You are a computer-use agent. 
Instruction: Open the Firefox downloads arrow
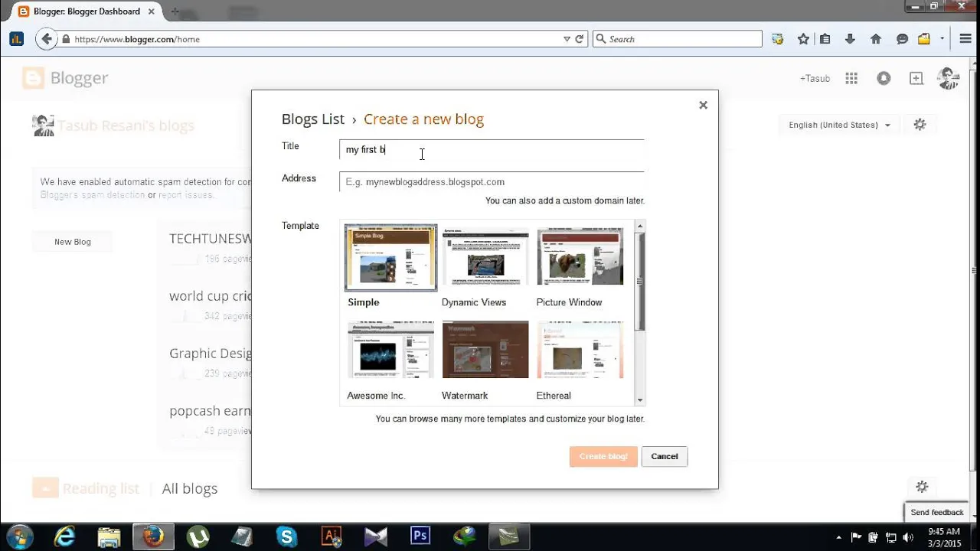coord(850,39)
